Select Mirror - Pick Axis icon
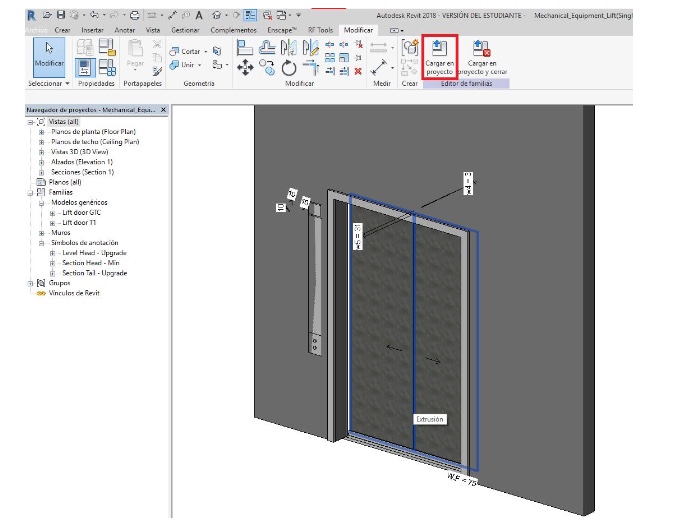 pyautogui.click(x=289, y=47)
